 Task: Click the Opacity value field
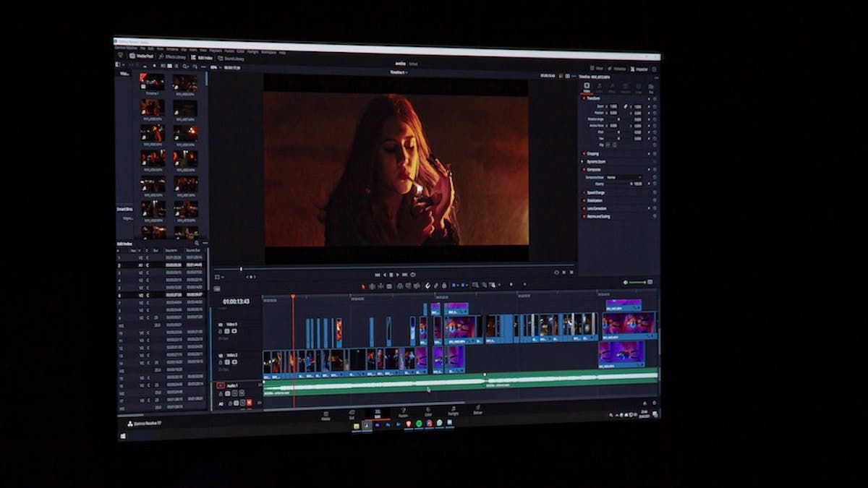637,184
